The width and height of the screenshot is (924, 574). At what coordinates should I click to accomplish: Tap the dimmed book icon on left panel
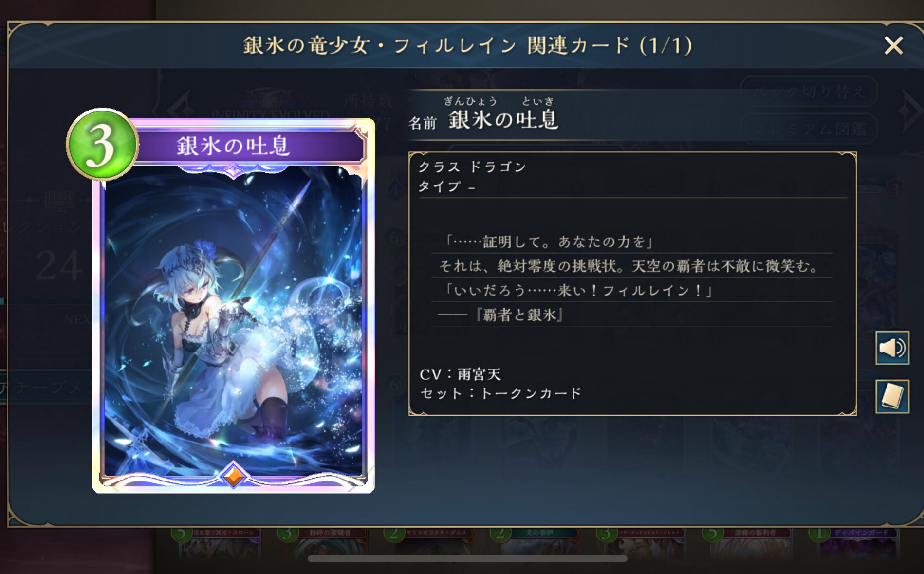pyautogui.click(x=59, y=200)
